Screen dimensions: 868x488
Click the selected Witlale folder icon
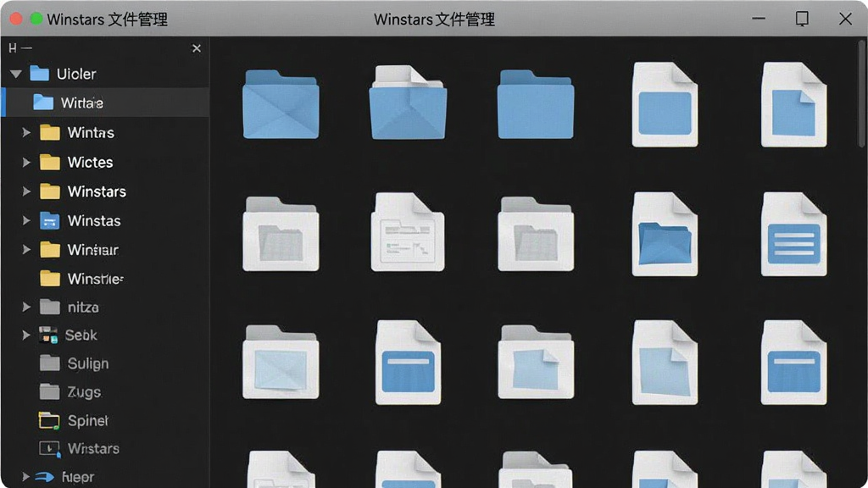pyautogui.click(x=43, y=103)
